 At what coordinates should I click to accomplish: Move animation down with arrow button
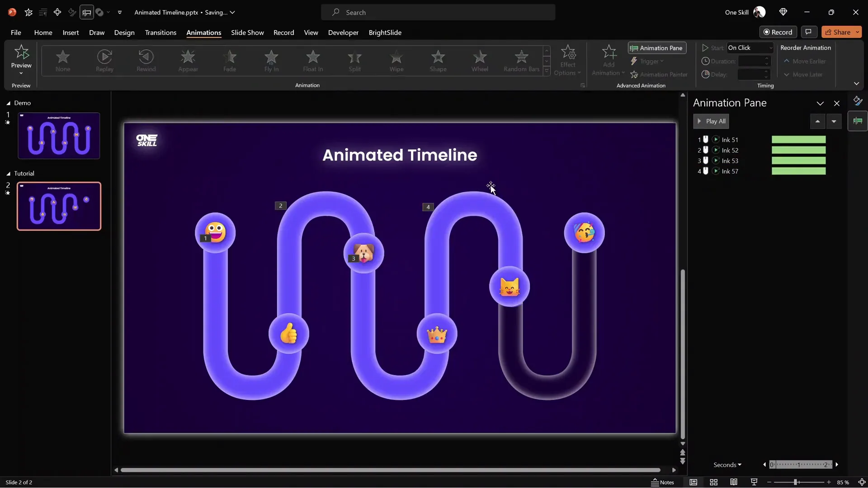834,121
